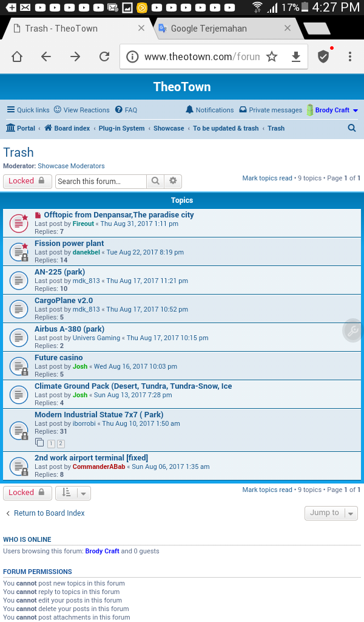Open sort options dropdown
Screen dimensions: 364x622
point(73,493)
